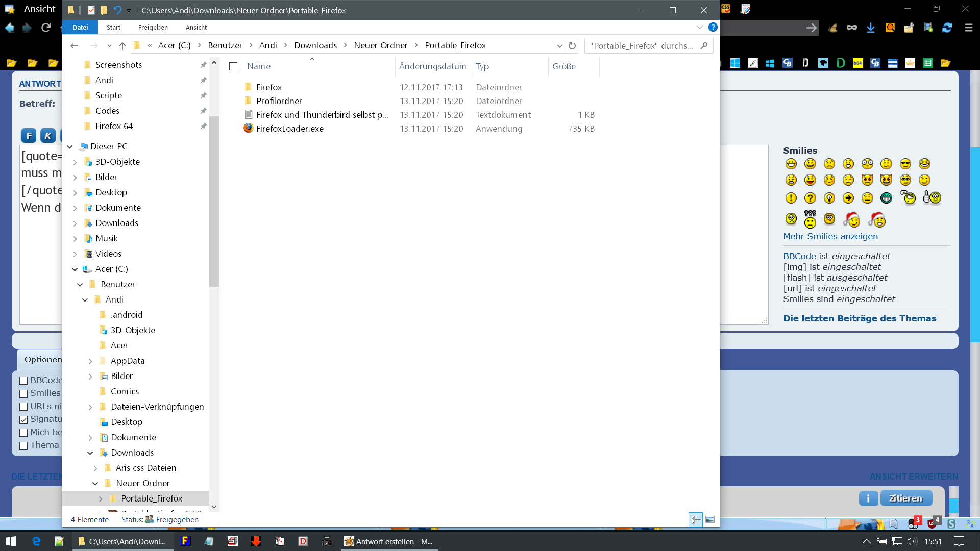The image size is (980, 551).
Task: Go up one folder level arrow
Action: tap(122, 46)
